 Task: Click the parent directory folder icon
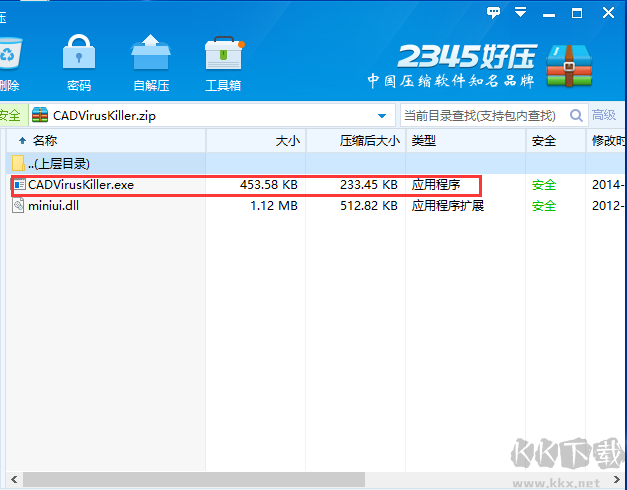point(18,163)
